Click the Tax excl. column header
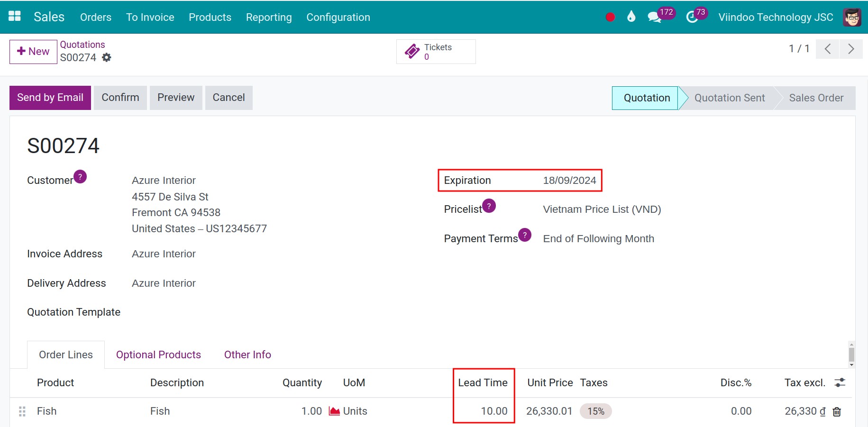Image resolution: width=868 pixels, height=427 pixels. 804,383
